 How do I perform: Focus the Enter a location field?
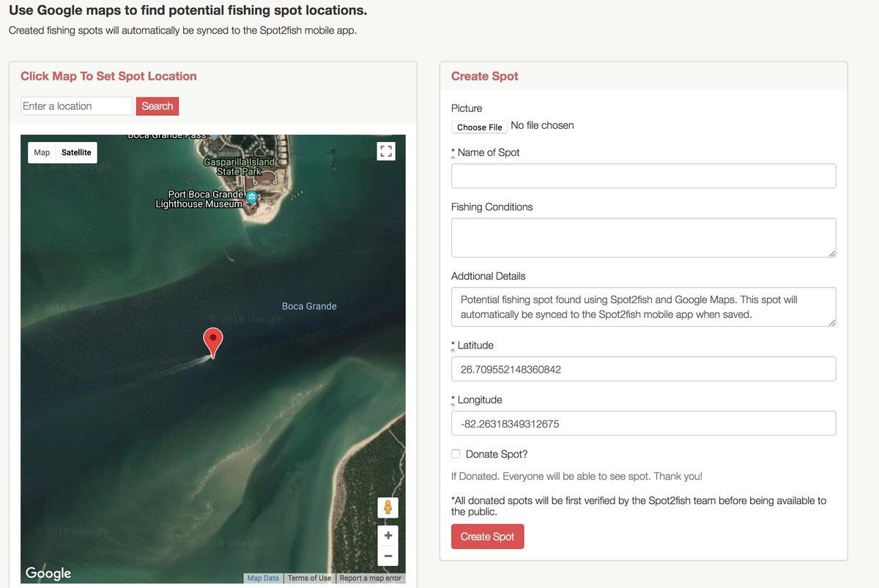click(x=77, y=106)
